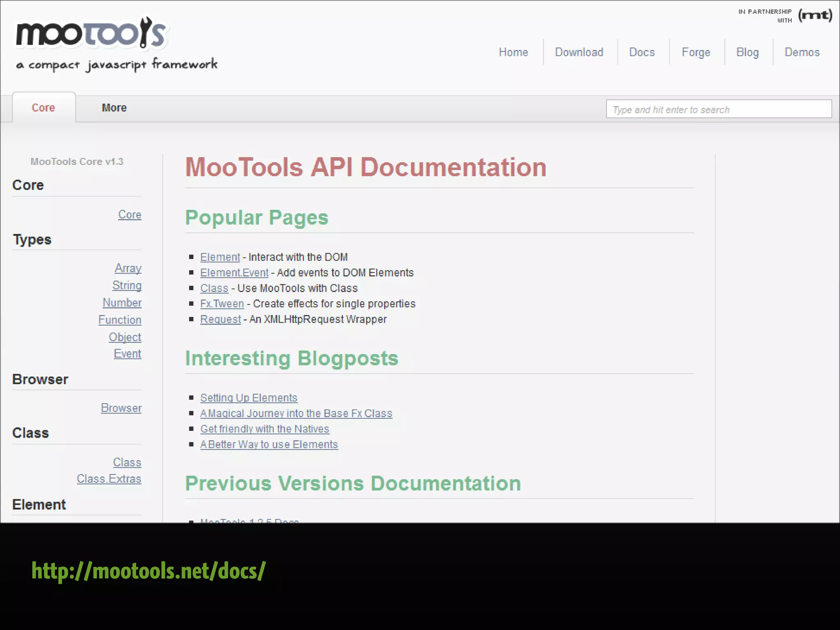Open Get friendly with the Natives

click(x=265, y=429)
